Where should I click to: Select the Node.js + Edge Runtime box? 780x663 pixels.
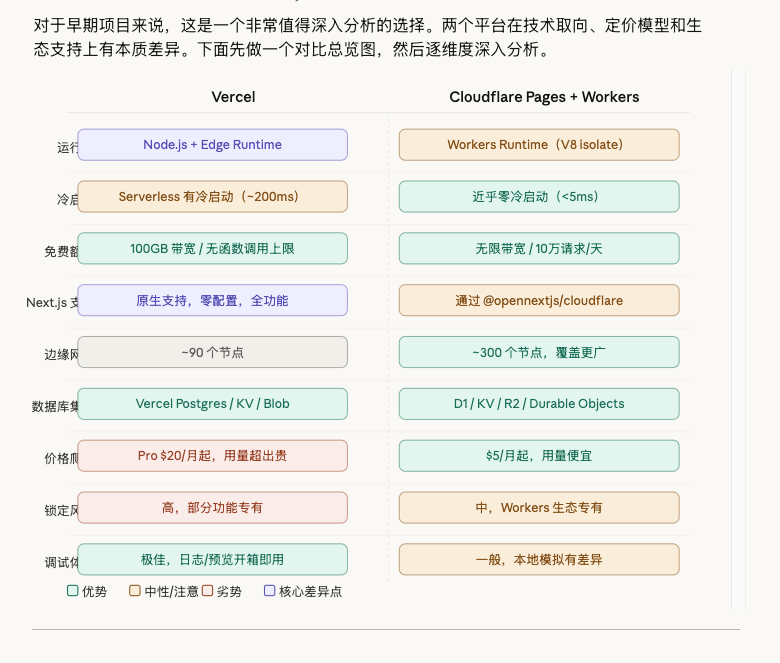pyautogui.click(x=212, y=145)
